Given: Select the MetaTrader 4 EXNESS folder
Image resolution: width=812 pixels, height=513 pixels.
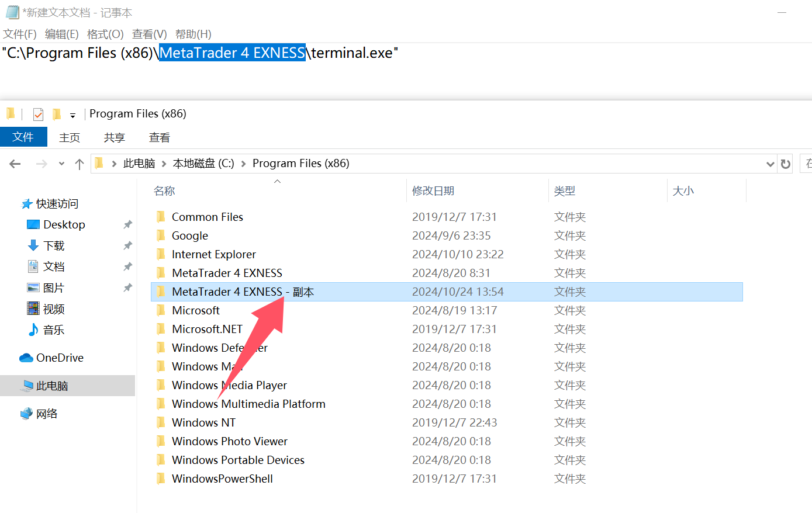Looking at the screenshot, I should (x=227, y=273).
